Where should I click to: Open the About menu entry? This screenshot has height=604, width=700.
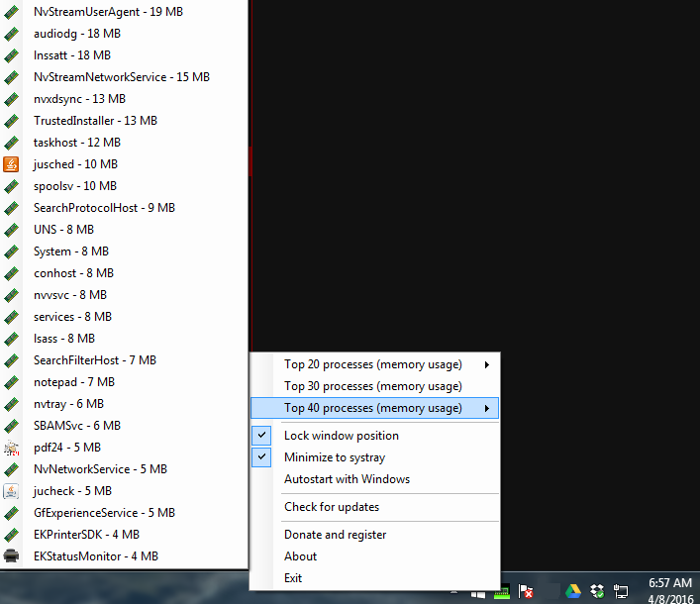[x=374, y=556]
